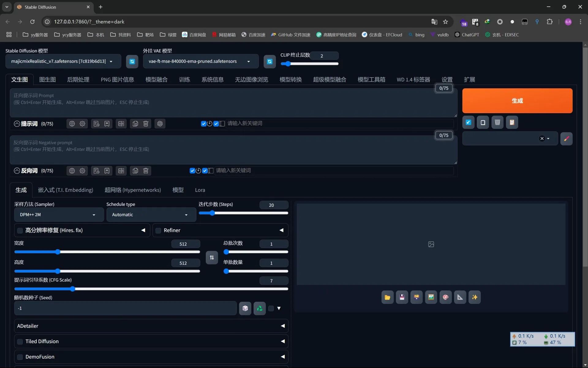Screen dimensions: 588x368
Task: Randomize seed with the dice button
Action: (x=245, y=308)
